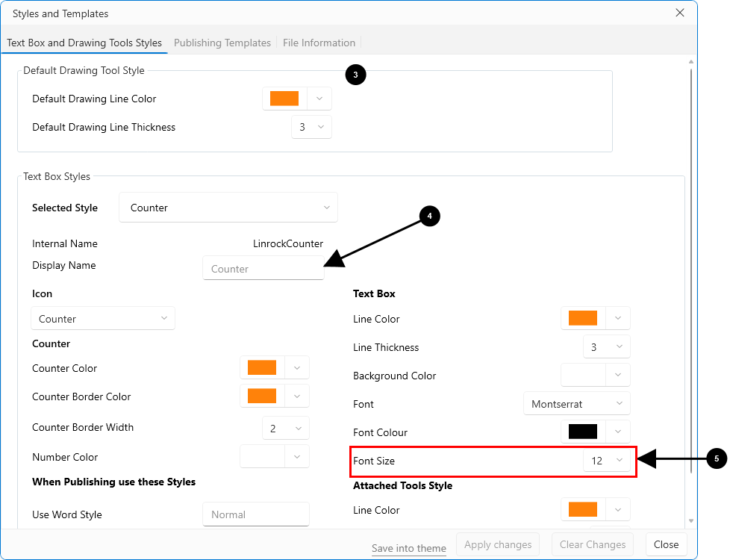Expand the Icon Counter dropdown

click(103, 319)
